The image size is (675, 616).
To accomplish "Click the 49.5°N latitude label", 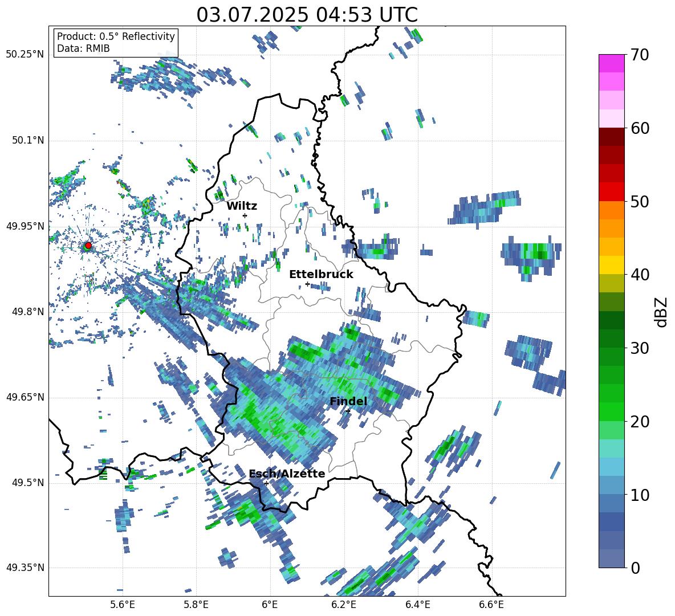I will tap(27, 483).
